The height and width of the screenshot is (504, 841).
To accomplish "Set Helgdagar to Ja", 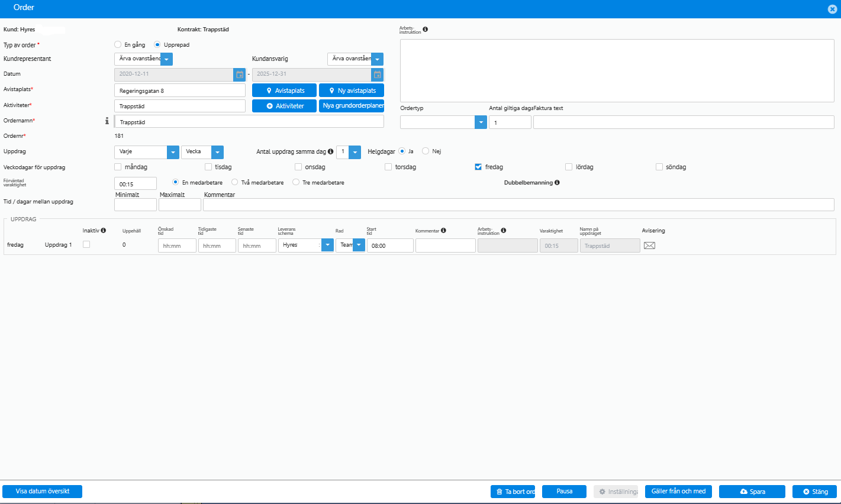I will [402, 151].
